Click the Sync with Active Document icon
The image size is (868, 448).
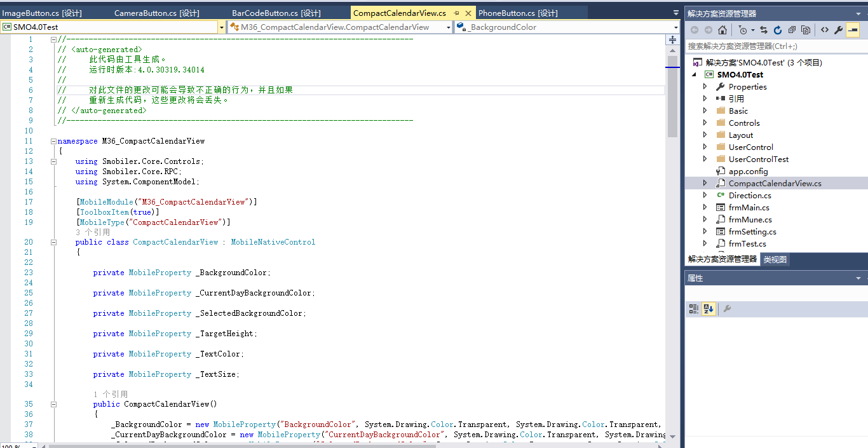point(764,30)
